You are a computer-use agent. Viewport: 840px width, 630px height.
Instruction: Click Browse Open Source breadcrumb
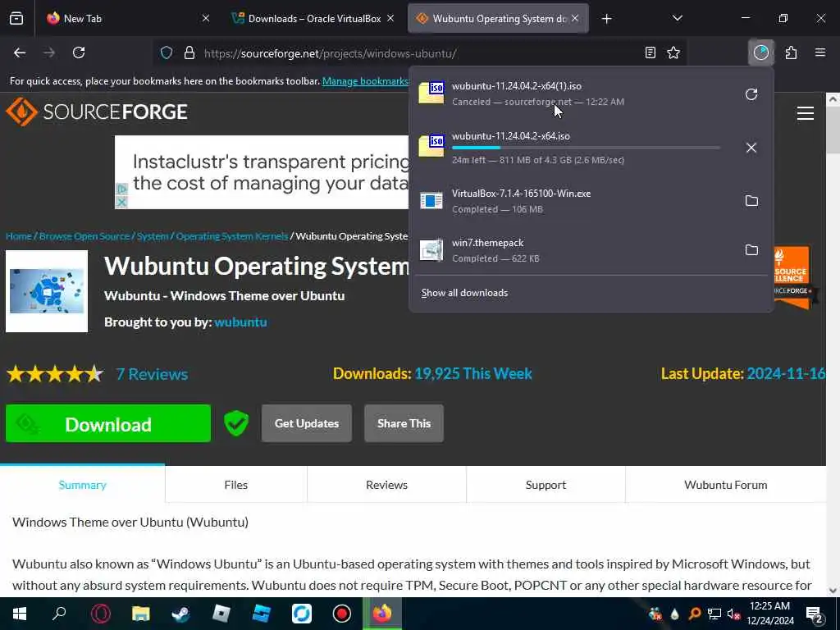pos(84,235)
